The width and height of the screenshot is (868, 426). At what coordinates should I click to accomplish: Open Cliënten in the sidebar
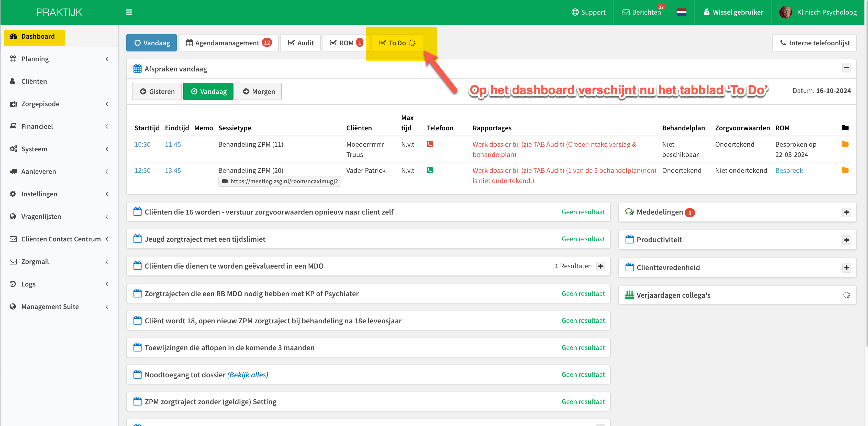pyautogui.click(x=59, y=82)
